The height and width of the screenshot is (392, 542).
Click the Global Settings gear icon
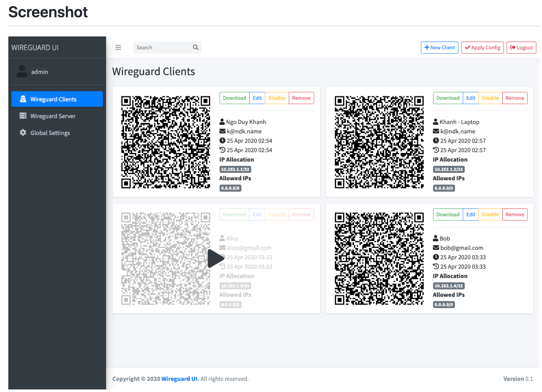pyautogui.click(x=23, y=132)
